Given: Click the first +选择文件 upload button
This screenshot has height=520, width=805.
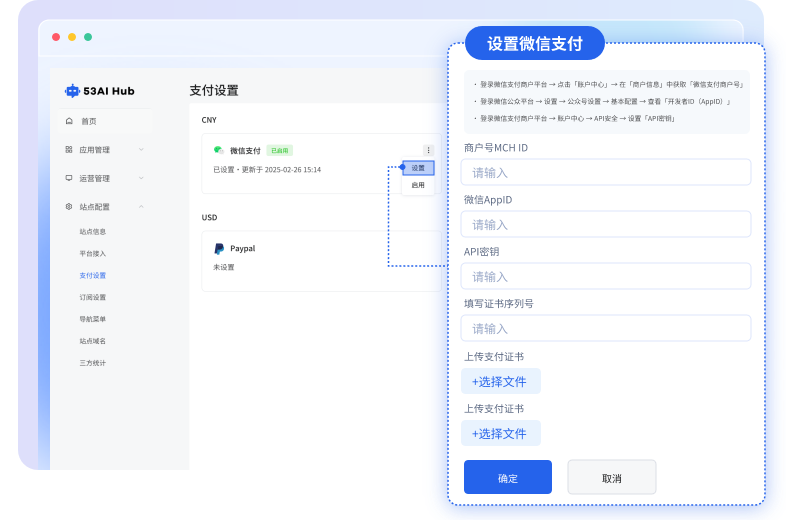Looking at the screenshot, I should coord(501,381).
